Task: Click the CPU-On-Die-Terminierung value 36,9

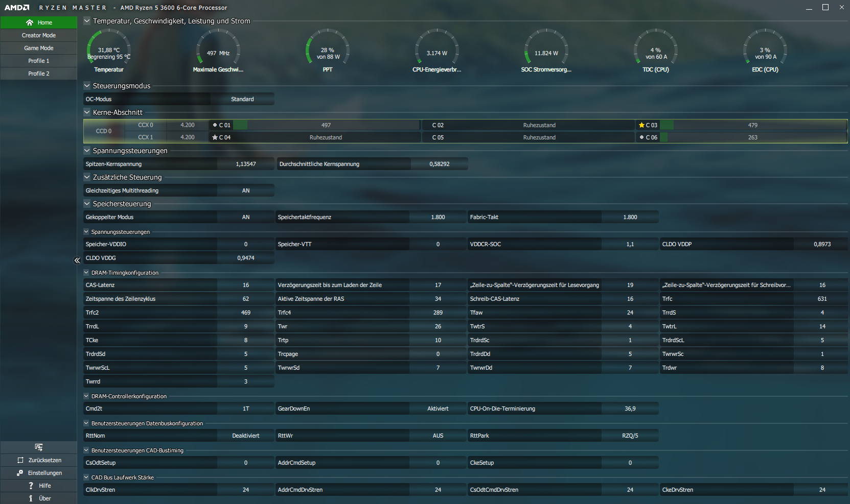Action: 630,409
